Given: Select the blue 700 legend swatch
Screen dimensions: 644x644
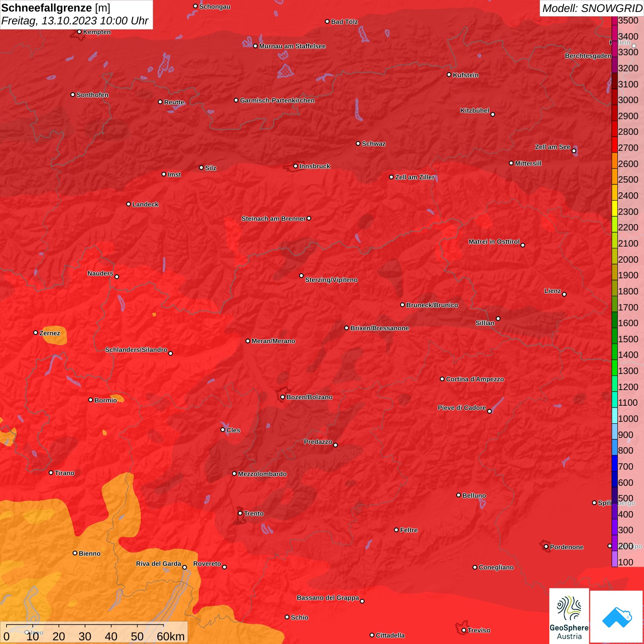Looking at the screenshot, I should coord(615,463).
